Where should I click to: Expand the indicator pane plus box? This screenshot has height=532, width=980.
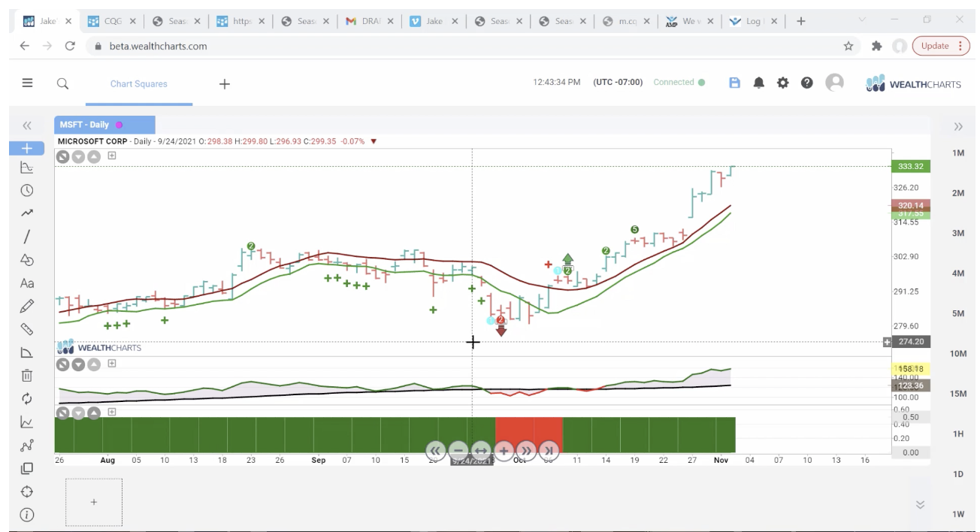tap(112, 364)
